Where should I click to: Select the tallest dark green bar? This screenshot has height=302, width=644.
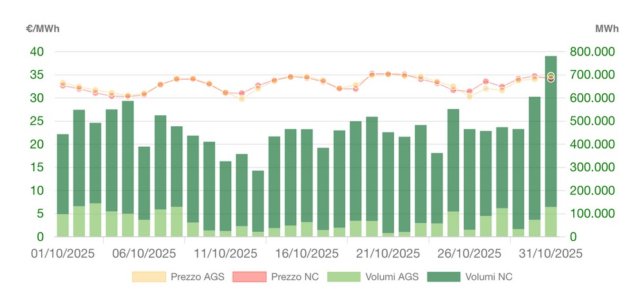[x=551, y=129]
